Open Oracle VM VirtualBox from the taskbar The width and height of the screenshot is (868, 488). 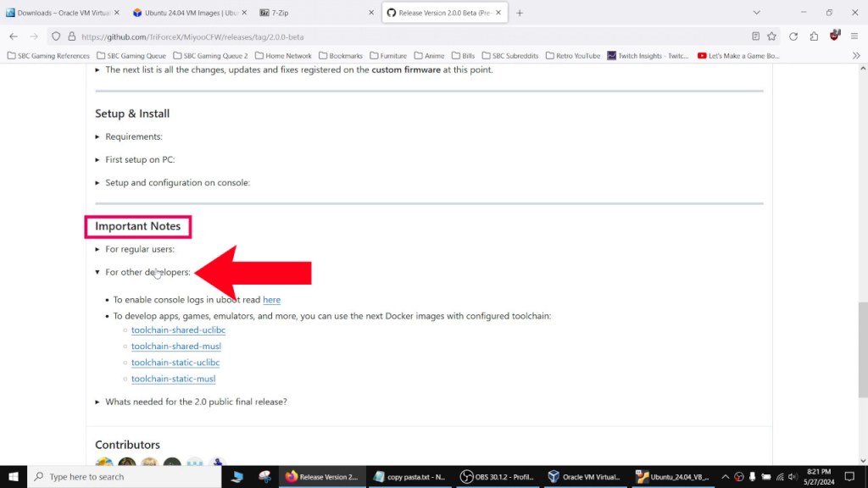click(585, 476)
